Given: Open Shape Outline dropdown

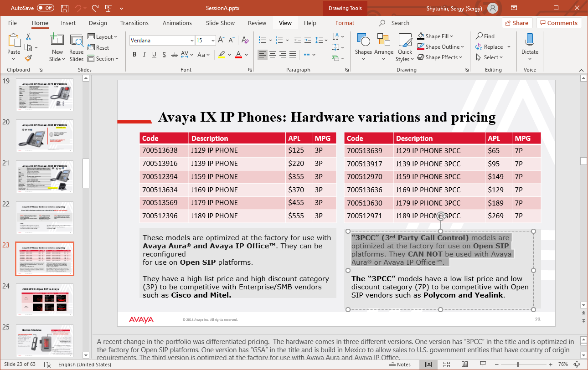Looking at the screenshot, I should point(440,47).
